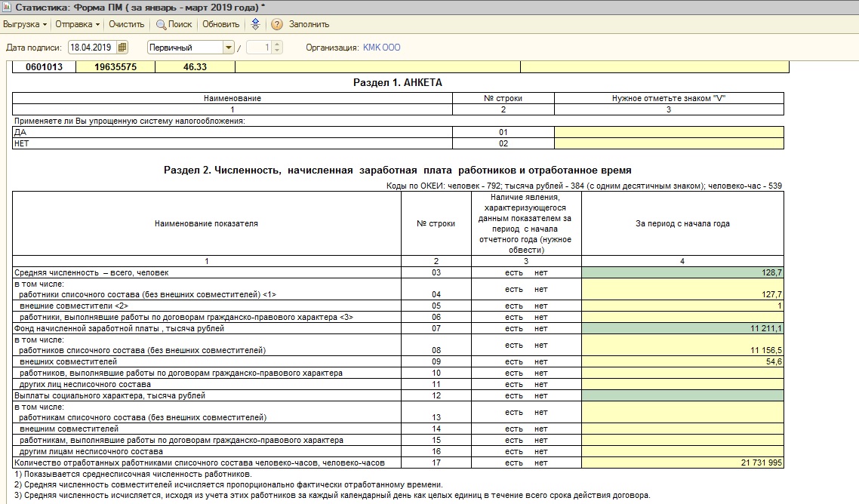Image resolution: width=859 pixels, height=504 pixels.
Task: Click the correction number field showing 1
Action: tap(259, 48)
